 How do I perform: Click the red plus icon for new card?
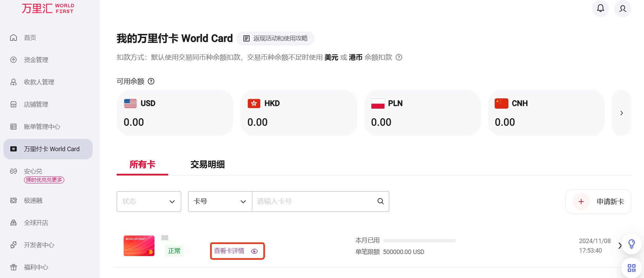[x=581, y=202]
